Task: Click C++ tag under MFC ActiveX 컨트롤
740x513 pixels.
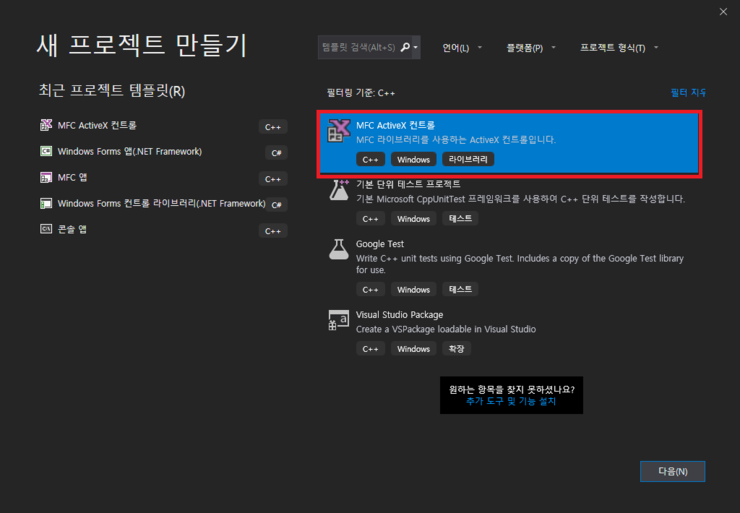Action: [x=370, y=160]
